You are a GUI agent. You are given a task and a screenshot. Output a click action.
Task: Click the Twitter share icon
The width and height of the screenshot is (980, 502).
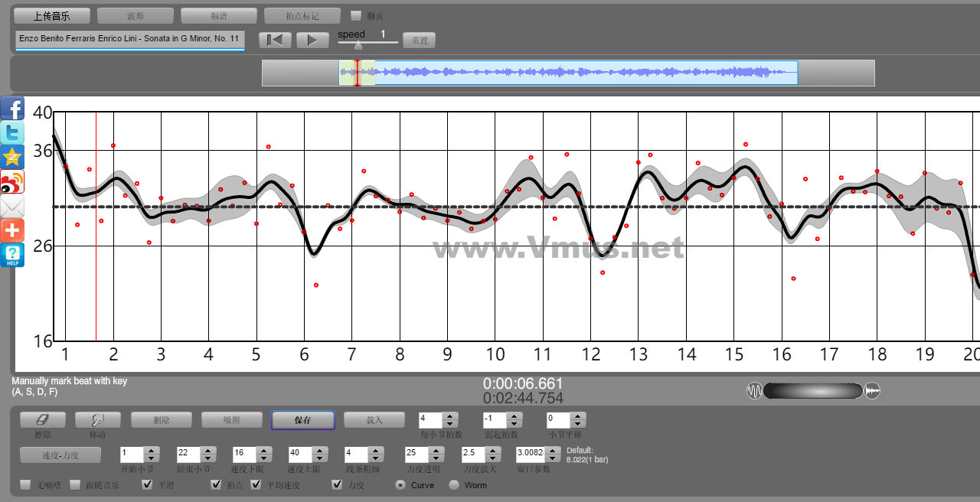click(12, 132)
